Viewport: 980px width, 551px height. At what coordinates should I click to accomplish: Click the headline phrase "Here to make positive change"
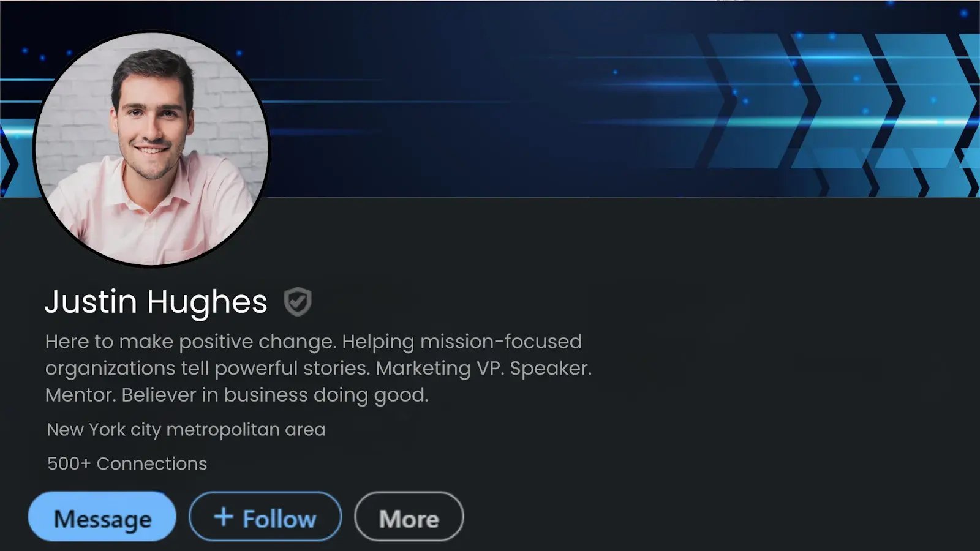[190, 342]
